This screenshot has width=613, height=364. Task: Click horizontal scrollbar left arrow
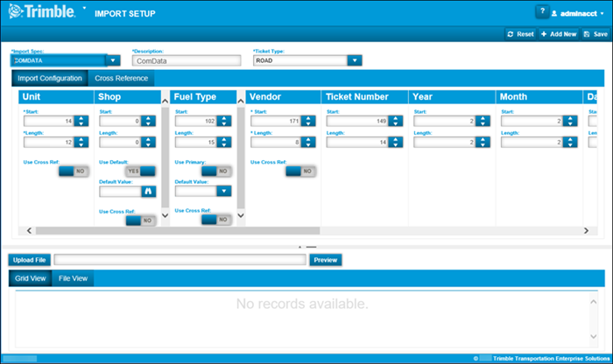pyautogui.click(x=29, y=231)
